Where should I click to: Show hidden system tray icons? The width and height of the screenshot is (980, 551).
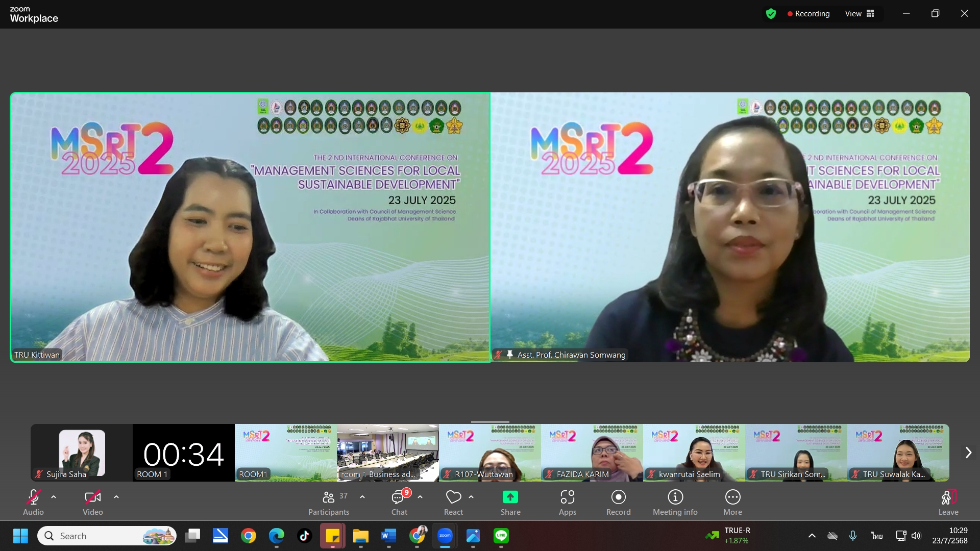(812, 536)
